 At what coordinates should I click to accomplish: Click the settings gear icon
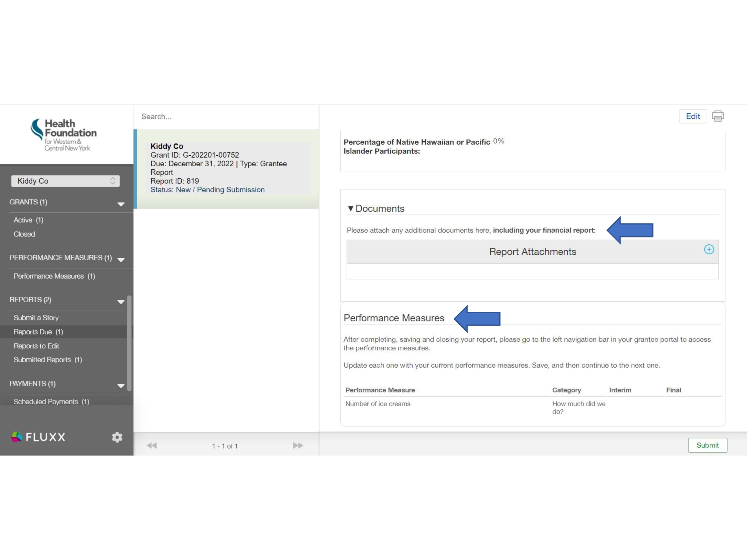click(x=117, y=437)
